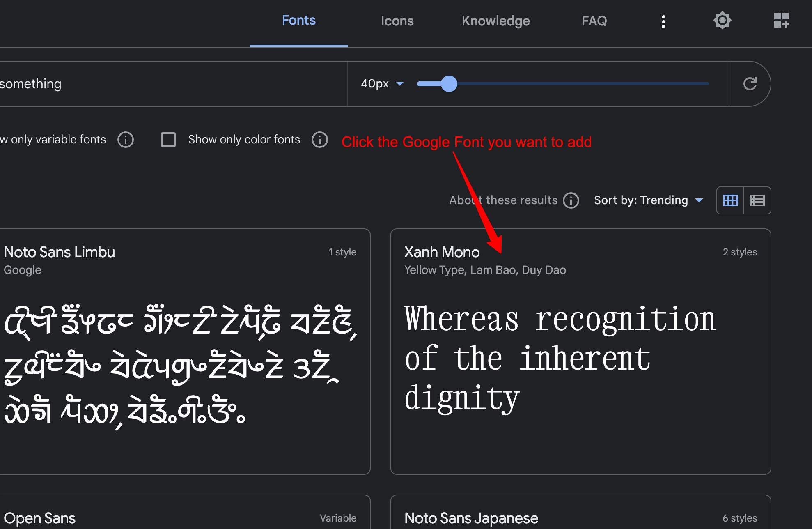Expand the font size selector arrow
Image resolution: width=812 pixels, height=529 pixels.
400,83
